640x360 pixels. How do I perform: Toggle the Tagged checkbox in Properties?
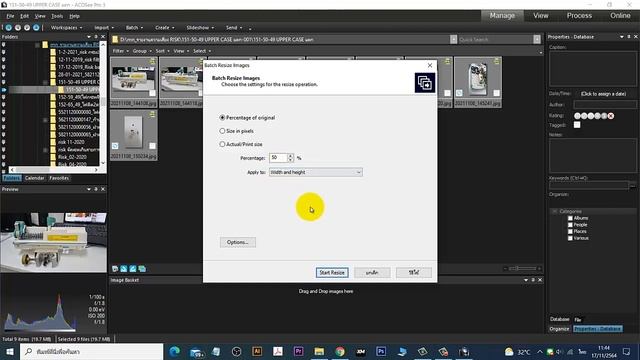[577, 125]
